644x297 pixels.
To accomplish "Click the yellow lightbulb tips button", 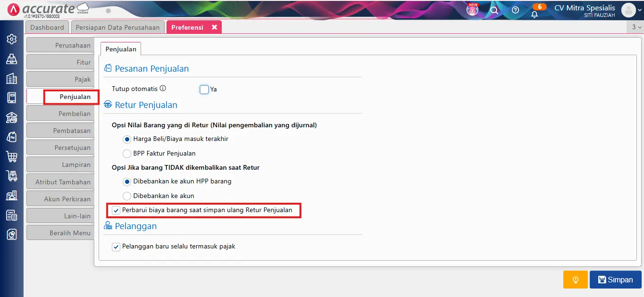I will click(x=575, y=280).
